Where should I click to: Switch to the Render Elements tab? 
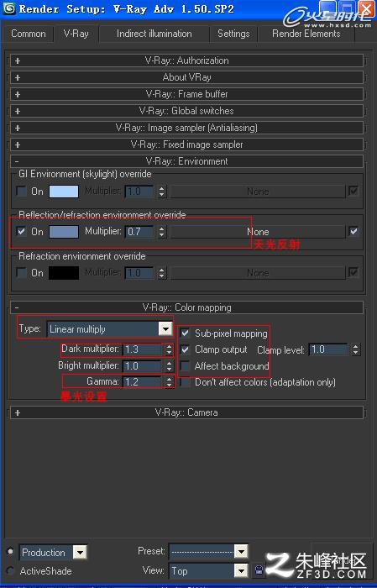[x=306, y=34]
